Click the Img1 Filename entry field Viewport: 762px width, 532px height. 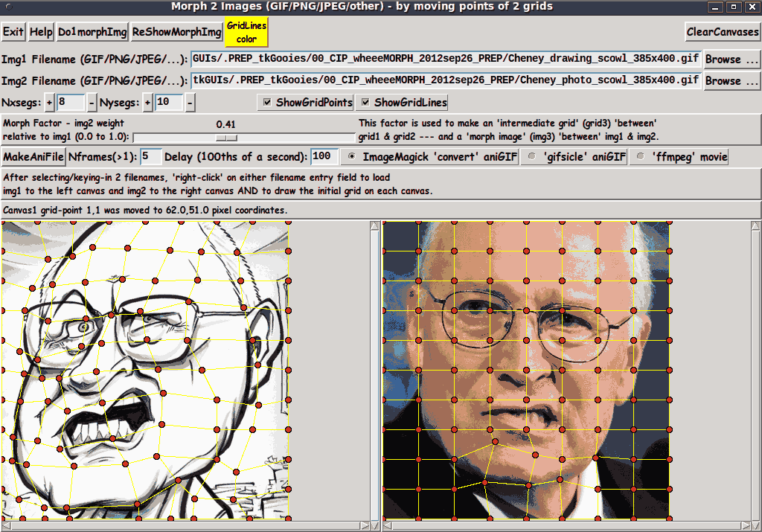coord(446,60)
